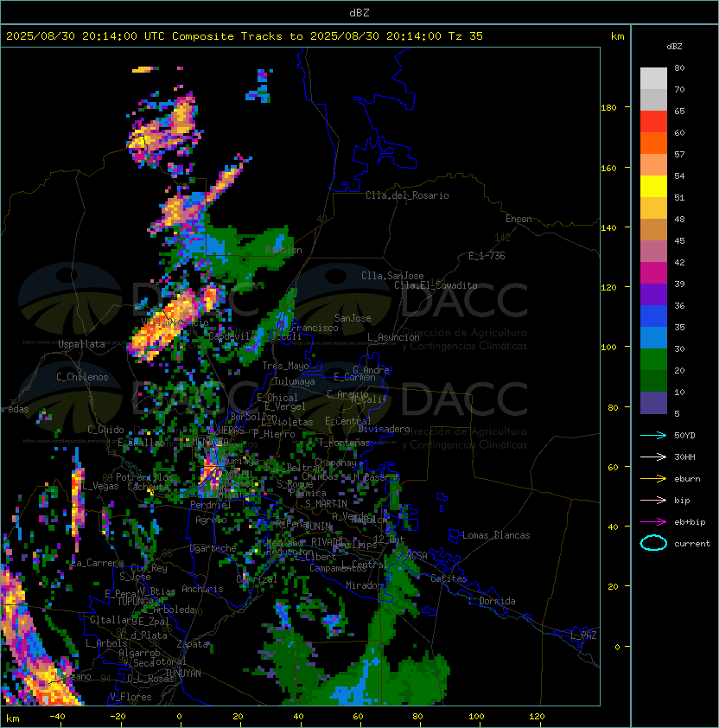The image size is (719, 728).
Task: Pick the green swatch between 20 and 30 dBZ
Action: 653,359
